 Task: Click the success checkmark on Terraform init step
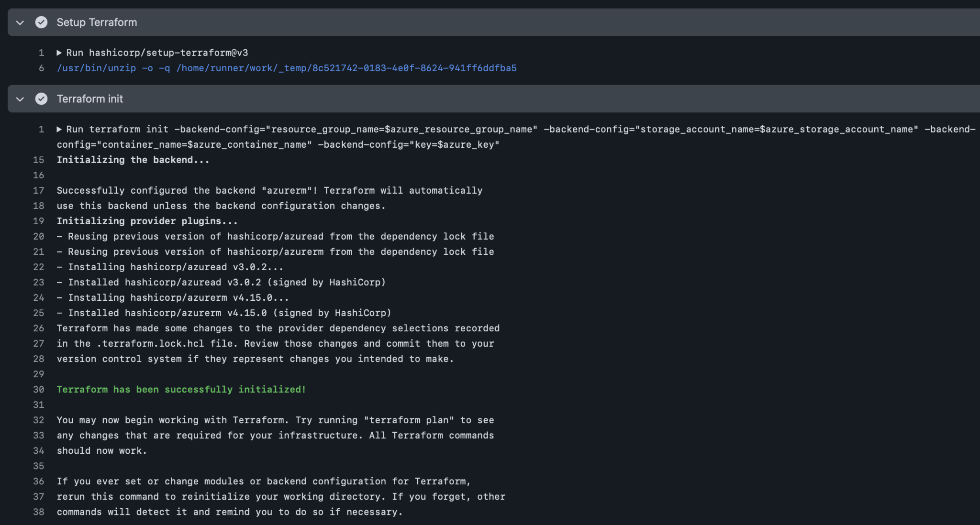click(42, 99)
